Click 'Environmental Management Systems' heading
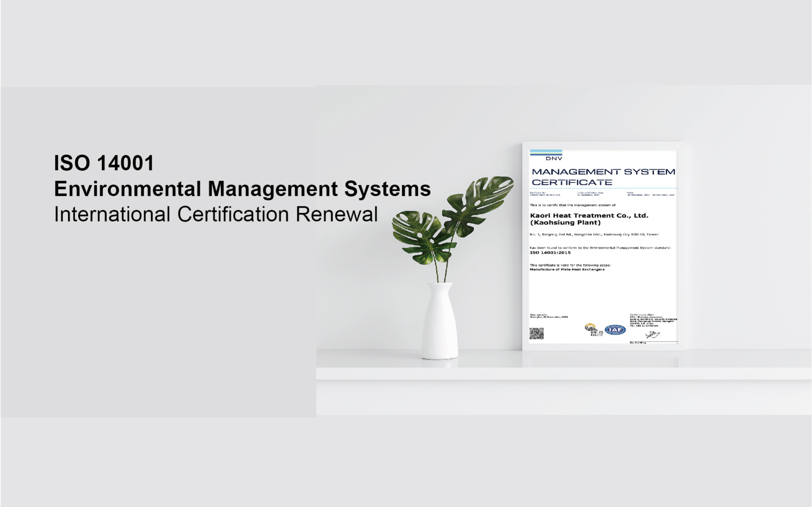The width and height of the screenshot is (812, 507). [x=242, y=189]
